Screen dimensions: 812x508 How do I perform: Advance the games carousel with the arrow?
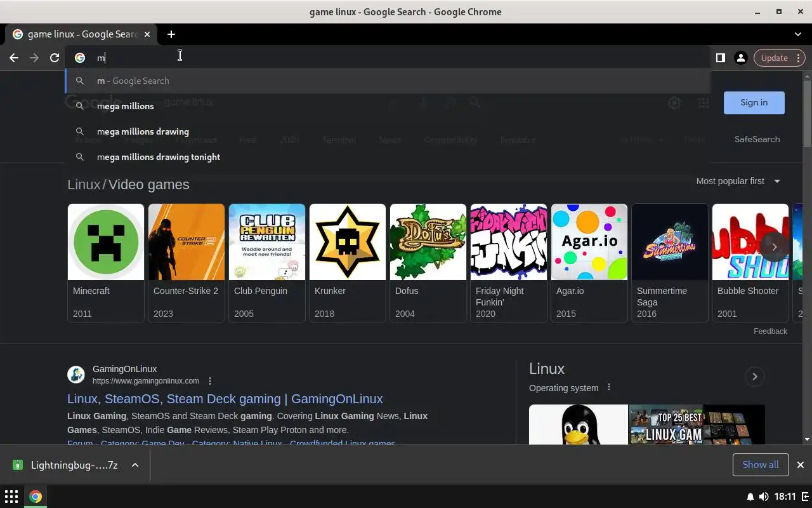click(x=774, y=246)
